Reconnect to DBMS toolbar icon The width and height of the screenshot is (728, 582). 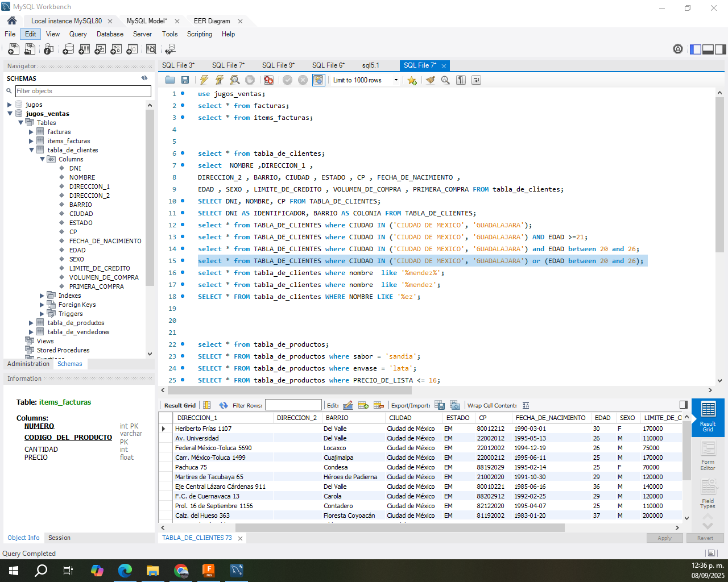click(170, 49)
